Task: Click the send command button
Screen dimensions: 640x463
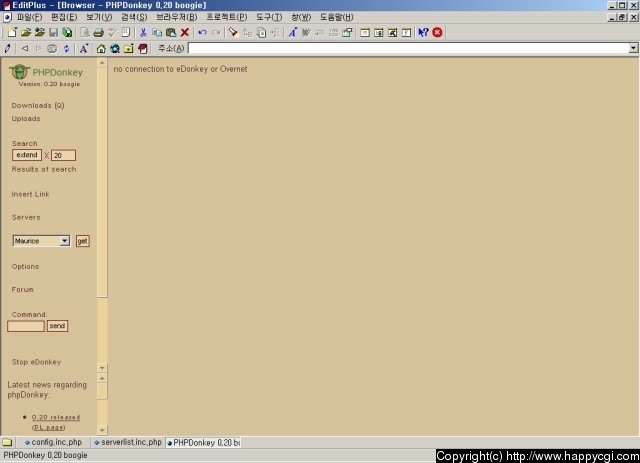Action: (57, 326)
